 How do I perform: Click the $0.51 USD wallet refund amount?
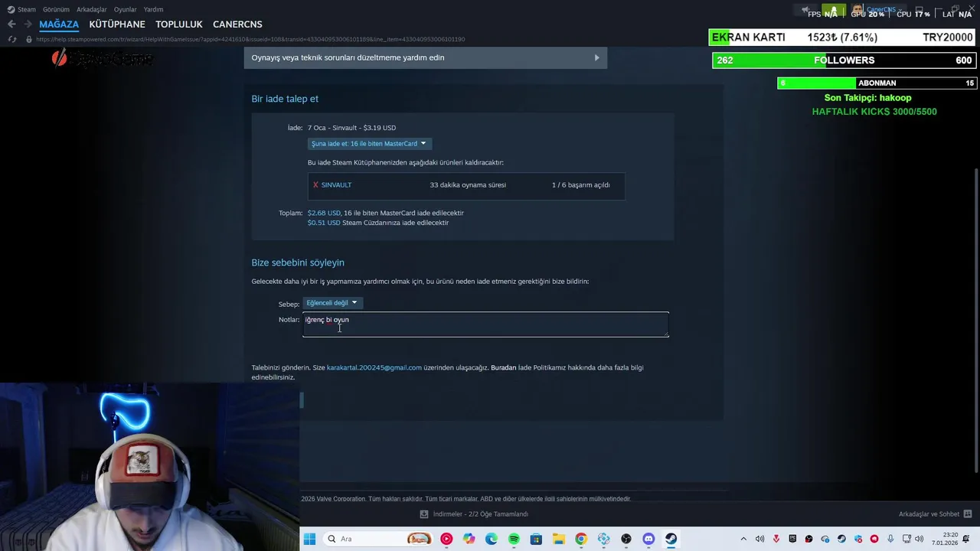point(324,223)
